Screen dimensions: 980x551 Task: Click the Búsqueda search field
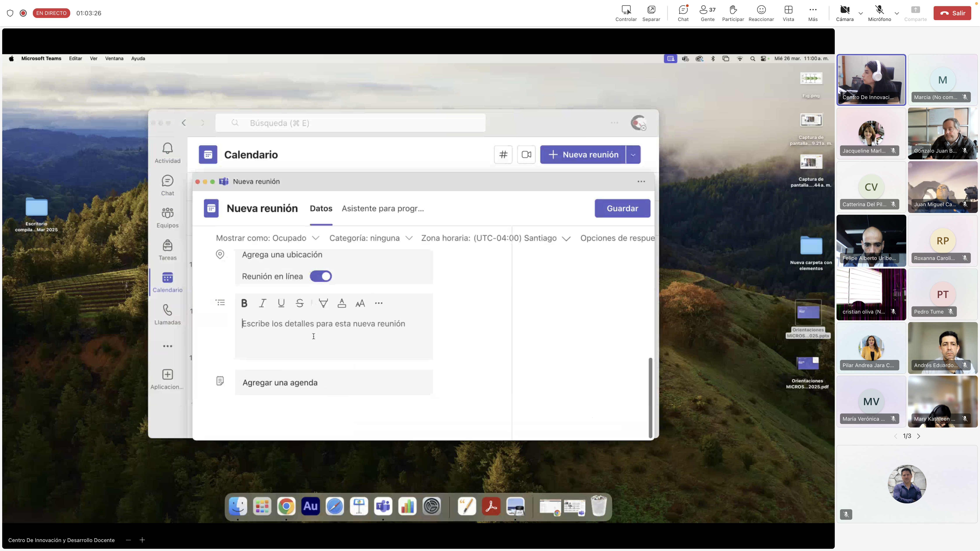tap(350, 123)
